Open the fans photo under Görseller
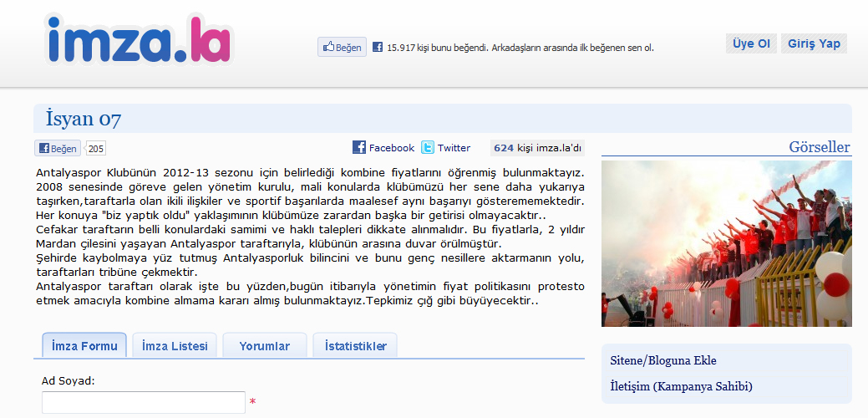The width and height of the screenshot is (868, 418). pyautogui.click(x=726, y=243)
